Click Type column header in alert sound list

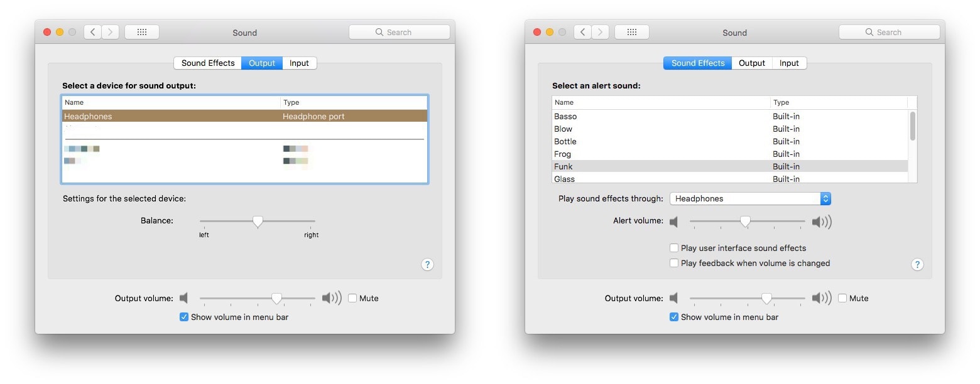pos(839,102)
